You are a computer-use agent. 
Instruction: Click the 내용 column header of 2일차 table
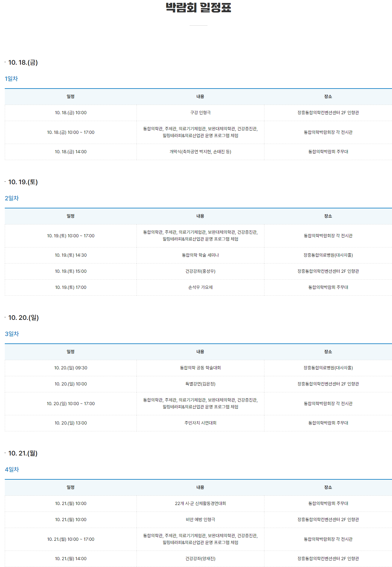[x=200, y=216]
